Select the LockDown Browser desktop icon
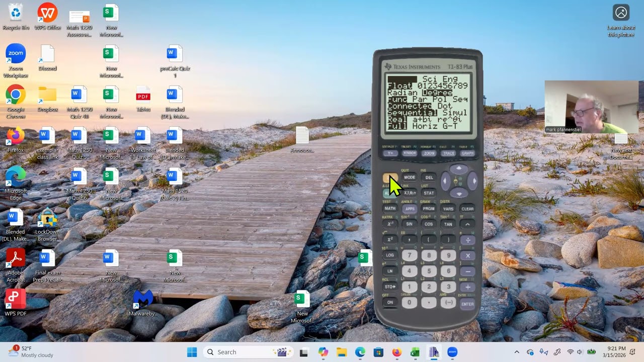The image size is (644, 362). click(x=47, y=224)
